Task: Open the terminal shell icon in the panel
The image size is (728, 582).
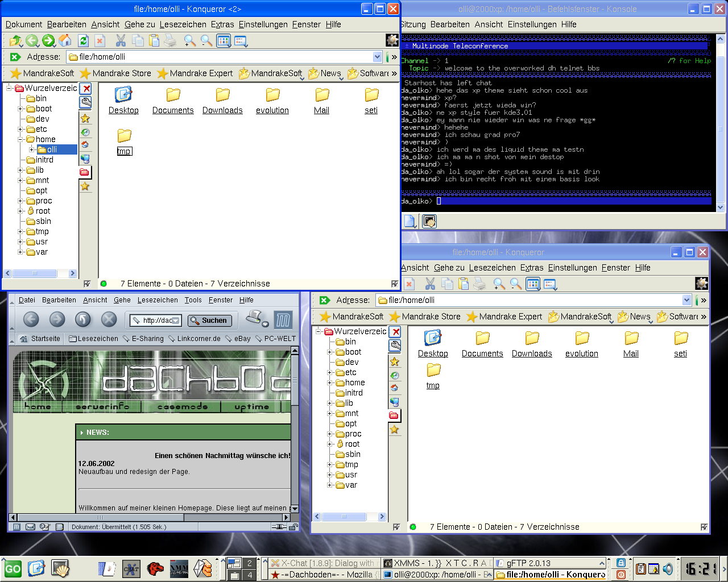Action: [60, 568]
